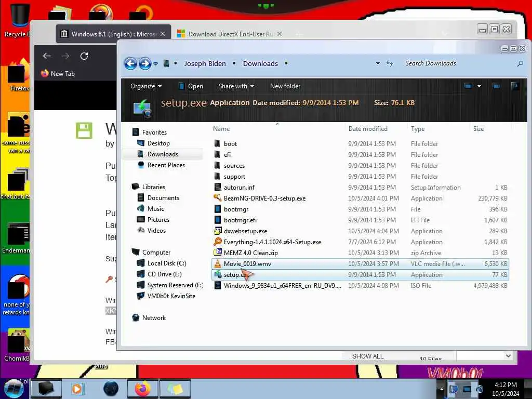This screenshot has height=399, width=532.
Task: Click the change view icon in toolbar
Action: [468, 86]
